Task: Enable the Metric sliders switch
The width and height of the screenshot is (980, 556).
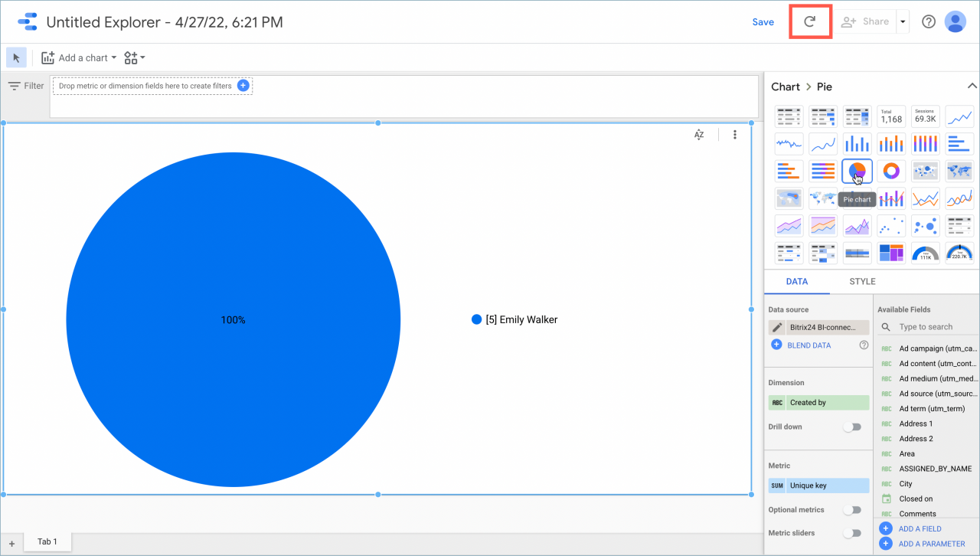Action: point(852,533)
